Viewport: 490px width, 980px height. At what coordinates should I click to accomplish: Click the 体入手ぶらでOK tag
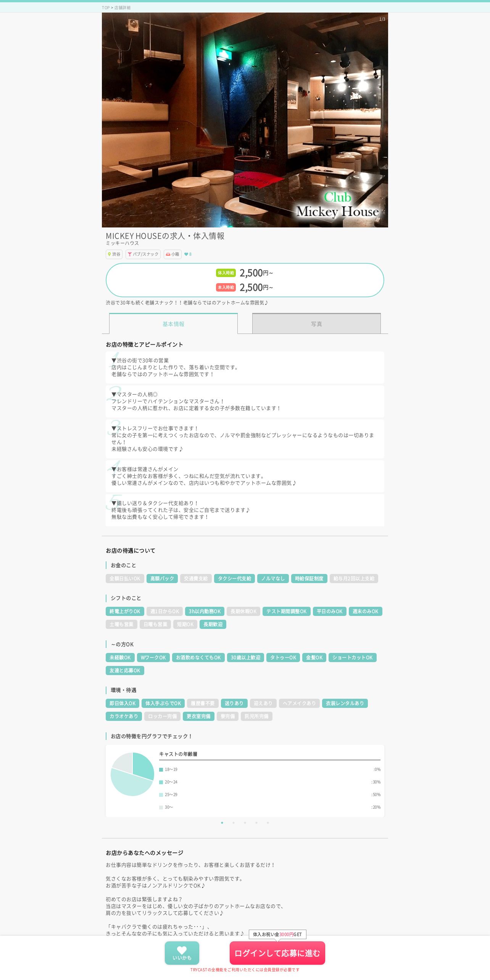click(163, 703)
